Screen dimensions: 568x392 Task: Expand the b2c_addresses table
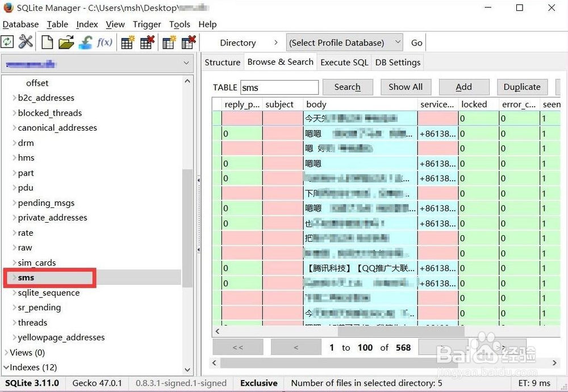coord(15,98)
